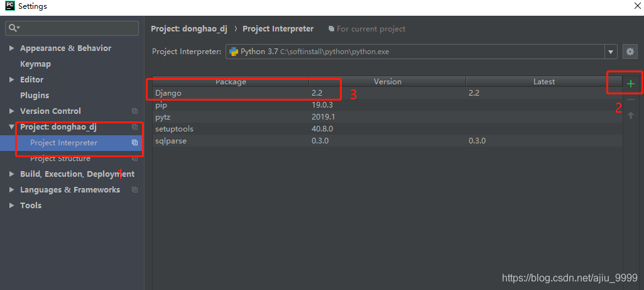Screen dimensions: 644x290
Task: Expand the Version Control section
Action: pos(11,111)
